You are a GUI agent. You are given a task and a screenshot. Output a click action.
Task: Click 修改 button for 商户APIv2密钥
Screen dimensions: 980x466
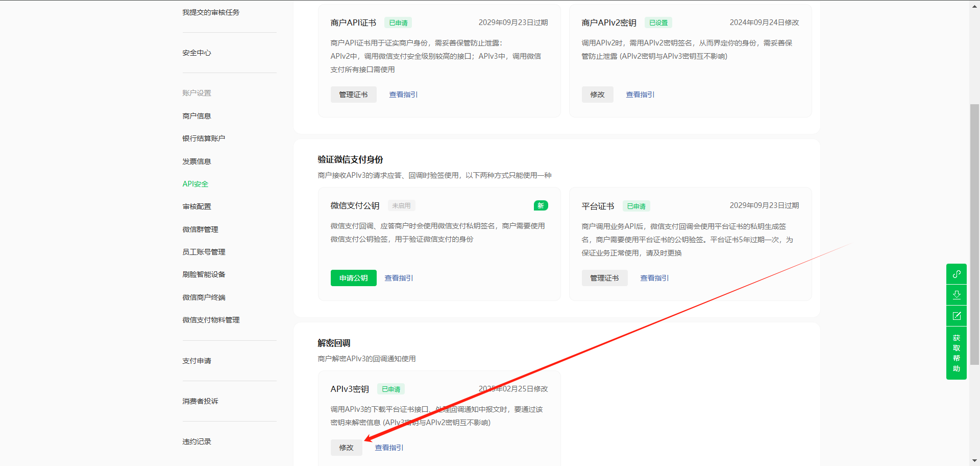tap(597, 95)
